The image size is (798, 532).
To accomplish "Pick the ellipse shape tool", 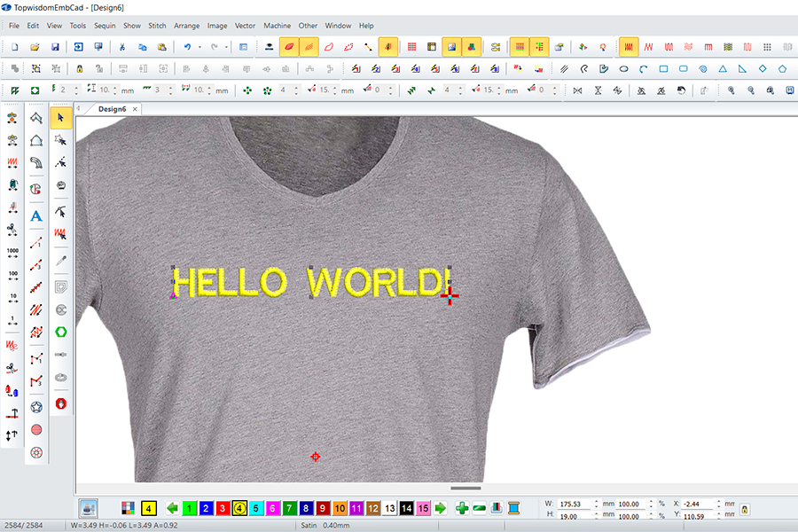I will click(624, 68).
